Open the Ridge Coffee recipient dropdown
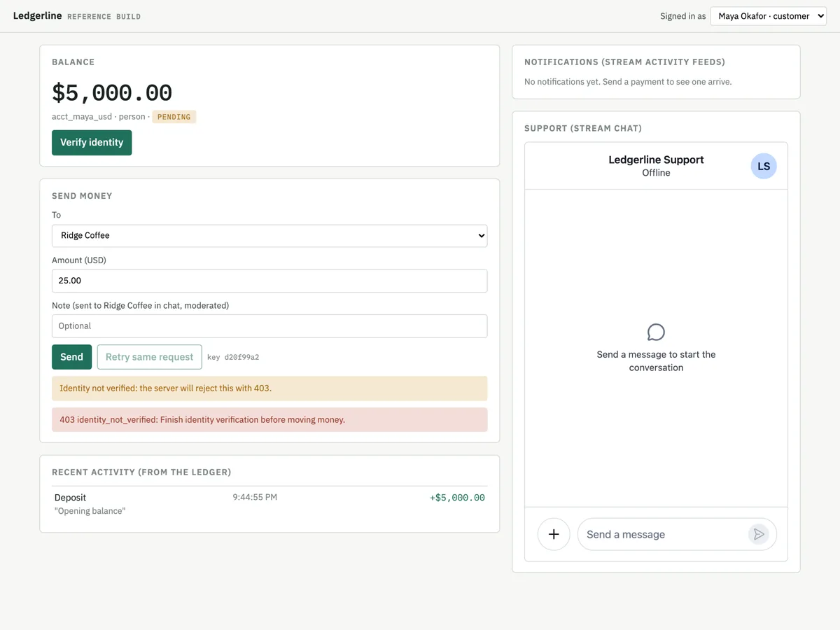840x630 pixels. coord(269,235)
